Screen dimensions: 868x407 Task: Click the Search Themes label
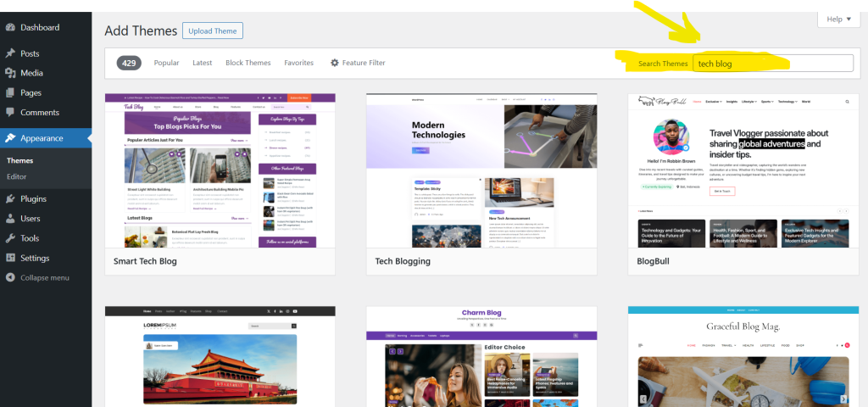pos(663,64)
